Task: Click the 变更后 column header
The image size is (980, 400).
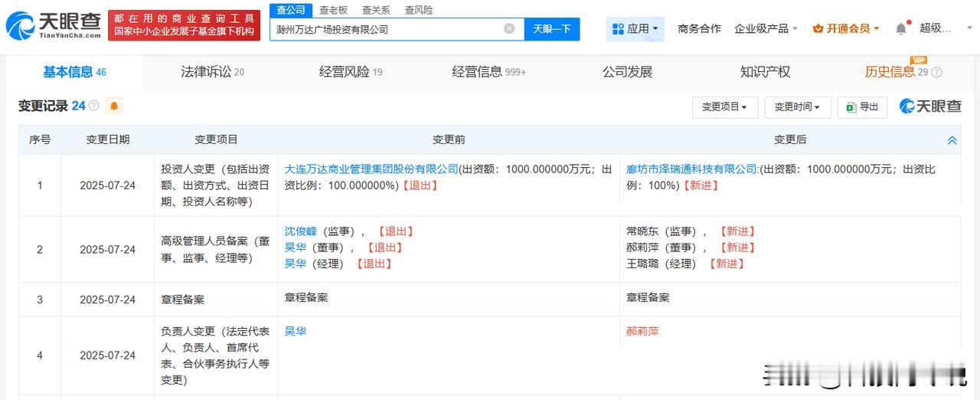Action: pyautogui.click(x=790, y=139)
